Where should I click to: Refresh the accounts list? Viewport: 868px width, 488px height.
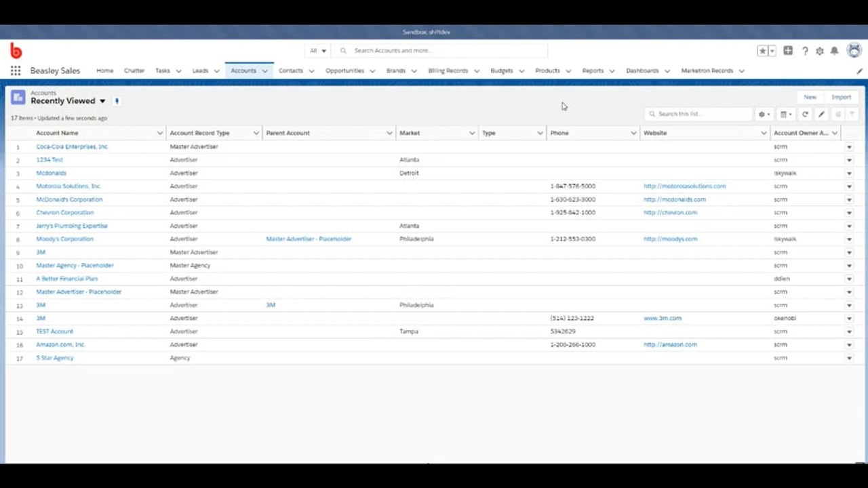(805, 115)
